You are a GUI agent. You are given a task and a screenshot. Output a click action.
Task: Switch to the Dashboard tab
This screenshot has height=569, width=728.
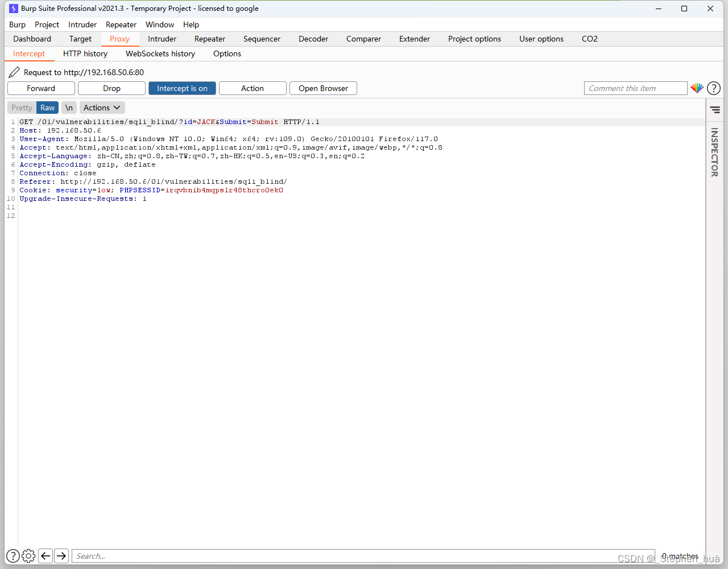(x=32, y=39)
